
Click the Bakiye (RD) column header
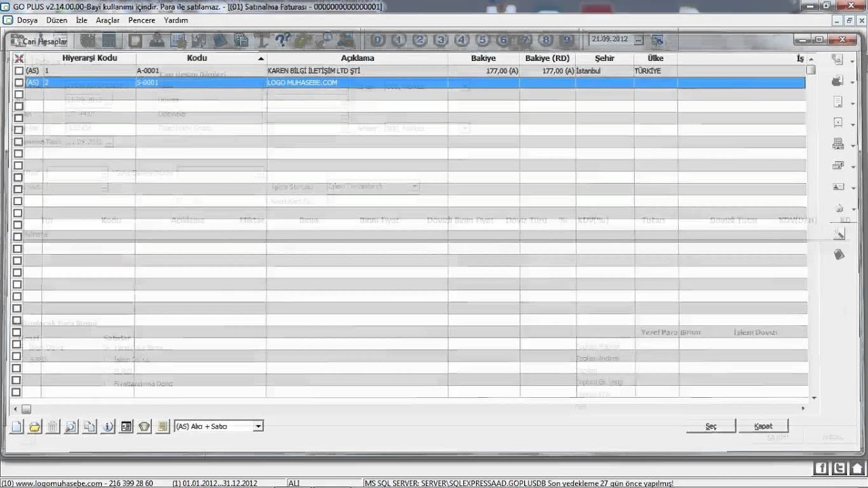[x=547, y=58]
